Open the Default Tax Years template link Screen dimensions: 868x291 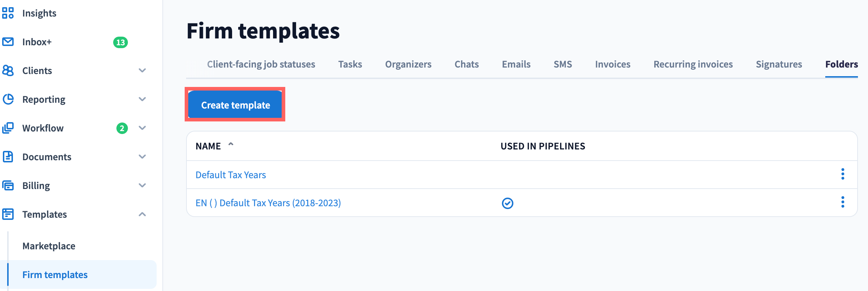pyautogui.click(x=231, y=175)
